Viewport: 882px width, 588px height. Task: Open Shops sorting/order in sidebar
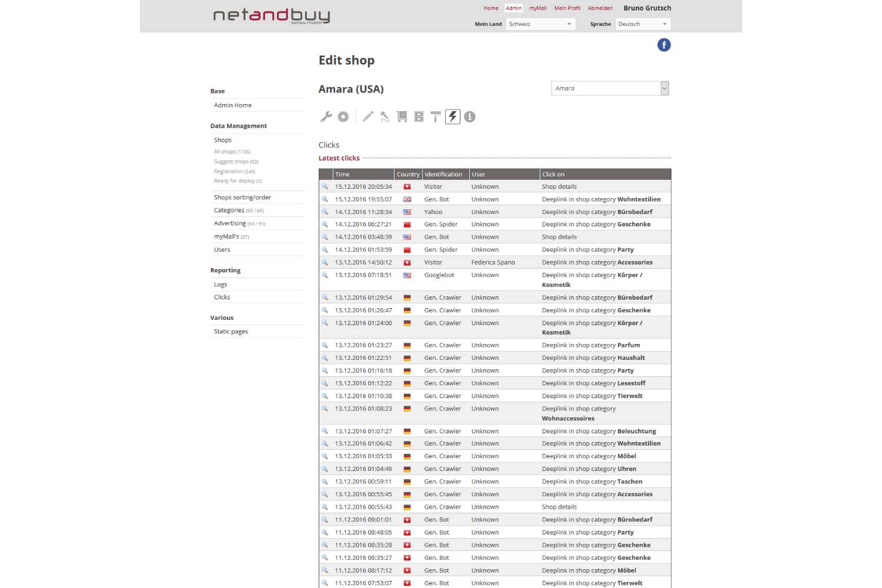[x=242, y=198]
